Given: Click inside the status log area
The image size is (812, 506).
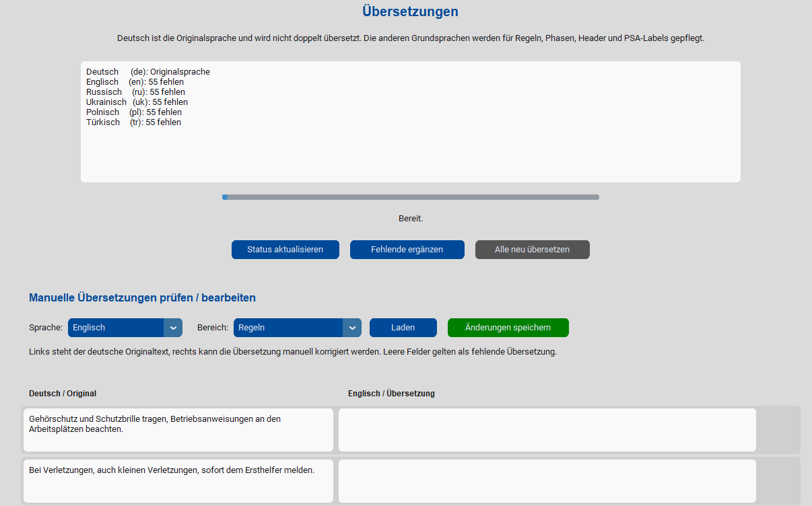Looking at the screenshot, I should (411, 148).
